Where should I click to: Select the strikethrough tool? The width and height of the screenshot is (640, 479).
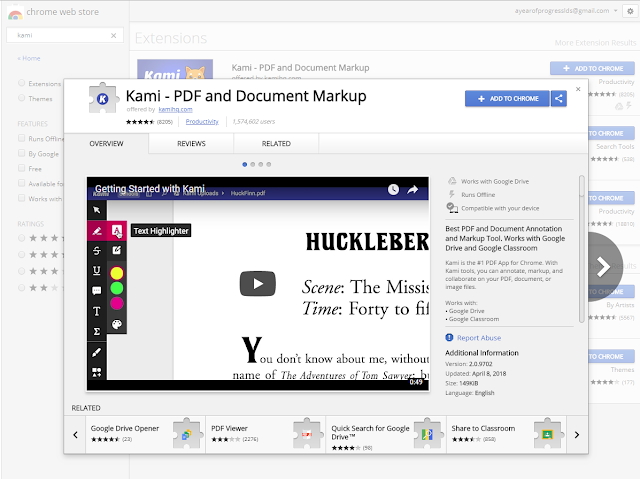pos(97,251)
